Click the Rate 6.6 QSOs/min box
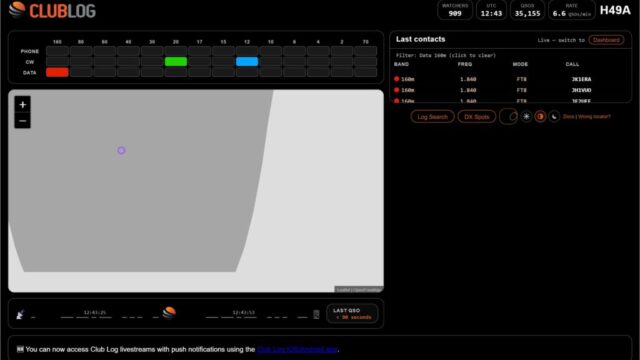The image size is (640, 360). [x=571, y=10]
